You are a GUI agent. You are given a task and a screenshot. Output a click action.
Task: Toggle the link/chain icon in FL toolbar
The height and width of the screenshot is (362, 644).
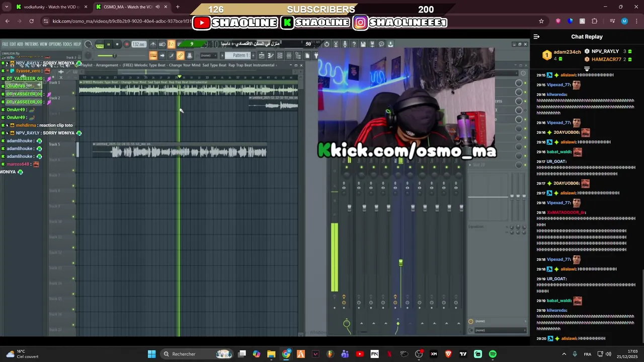[x=180, y=55]
